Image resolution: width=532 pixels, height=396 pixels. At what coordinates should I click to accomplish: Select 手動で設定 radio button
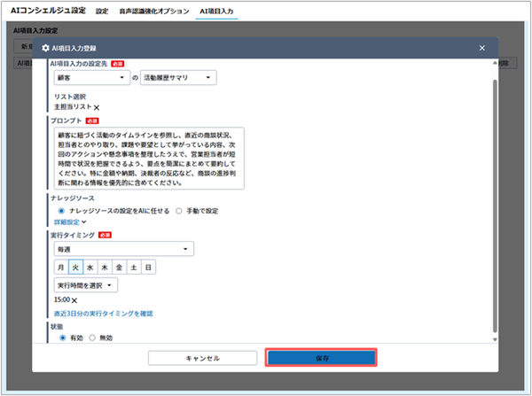[x=179, y=211]
